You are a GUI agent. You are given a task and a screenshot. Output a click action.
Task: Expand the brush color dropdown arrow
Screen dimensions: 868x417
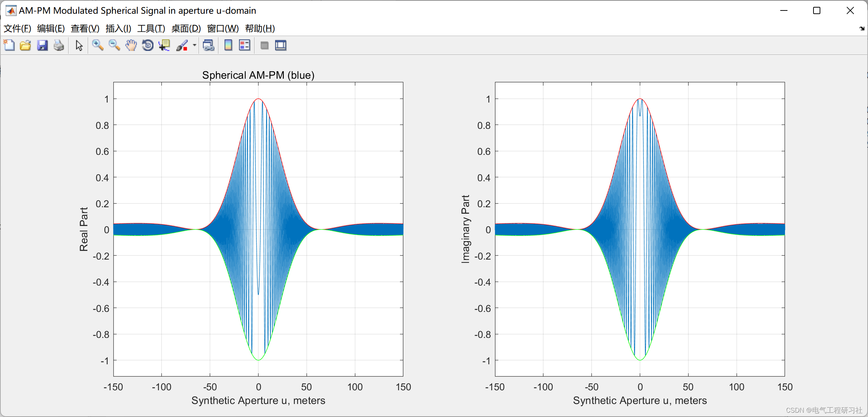[x=194, y=45]
